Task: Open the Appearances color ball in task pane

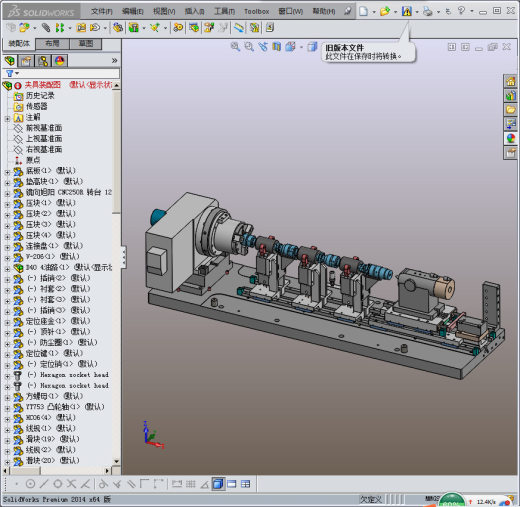Action: pyautogui.click(x=510, y=138)
